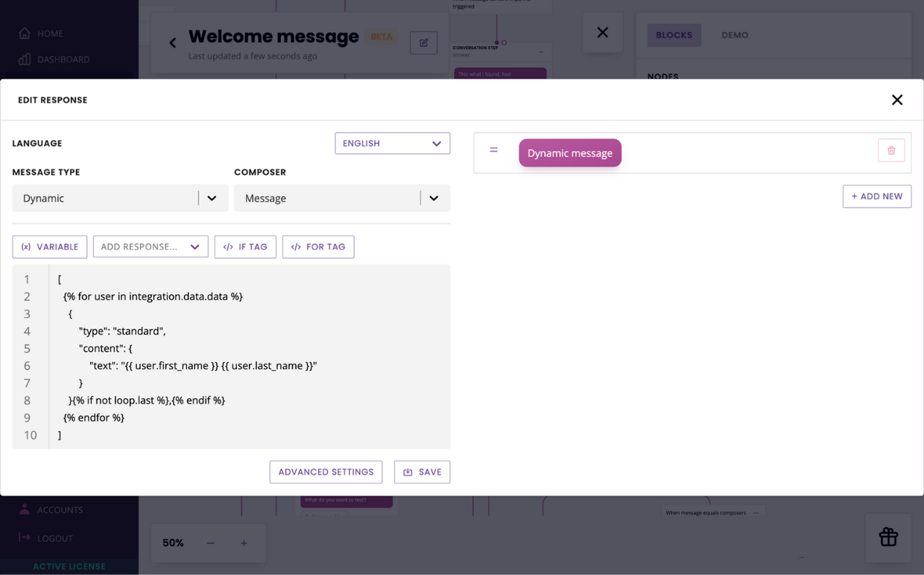Open the gift box icon

coord(888,537)
